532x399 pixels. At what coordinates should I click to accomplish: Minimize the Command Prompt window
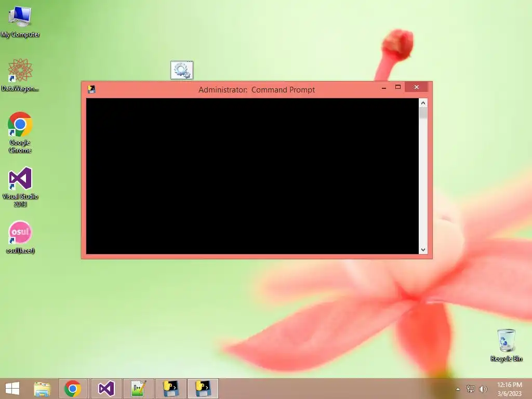(384, 87)
